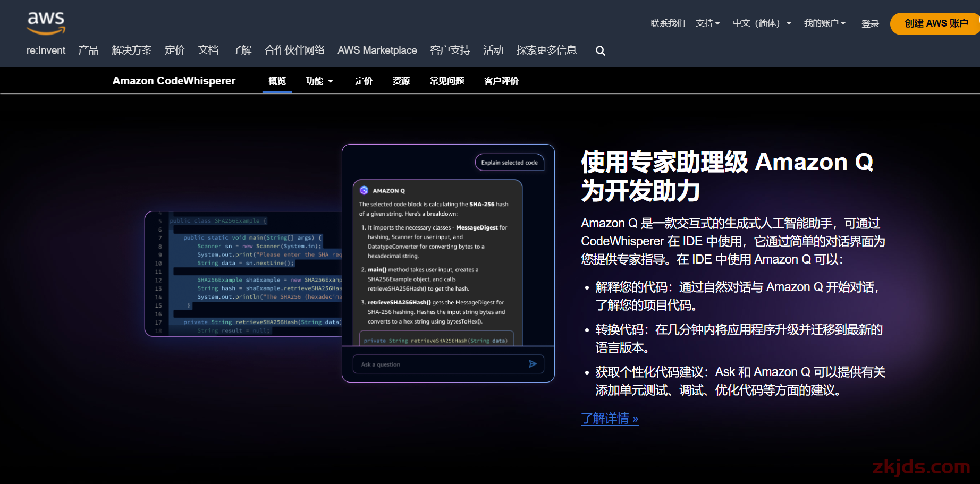Select 定价 in the top navigation
This screenshot has height=484, width=980.
pos(175,50)
